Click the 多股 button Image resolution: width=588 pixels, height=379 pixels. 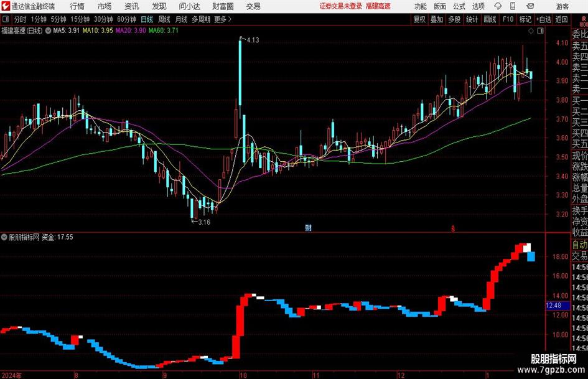pyautogui.click(x=454, y=19)
